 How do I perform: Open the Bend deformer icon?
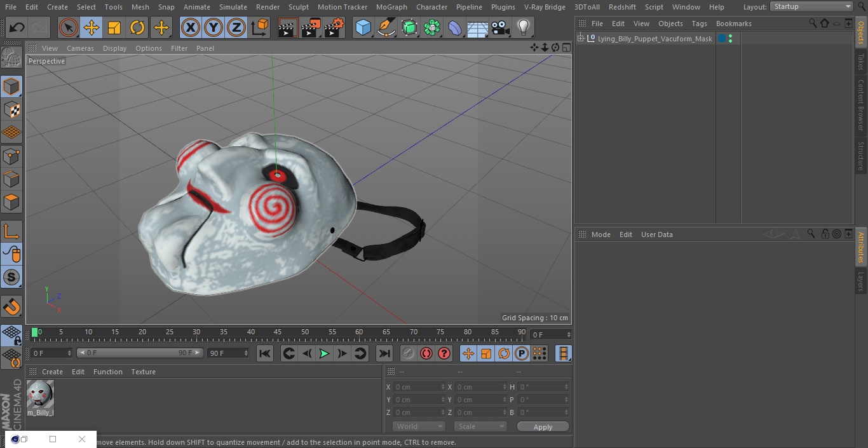(455, 27)
